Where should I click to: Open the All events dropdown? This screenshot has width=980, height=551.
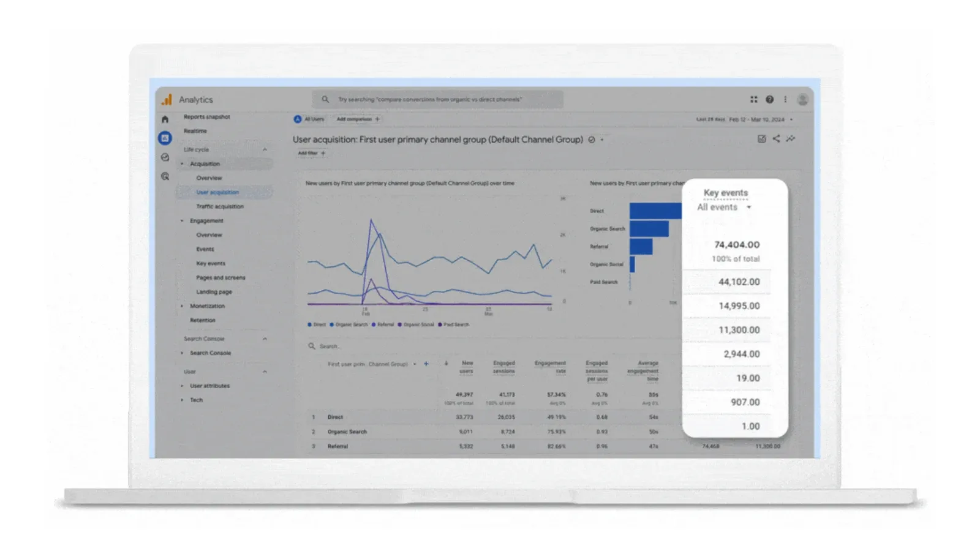(724, 207)
